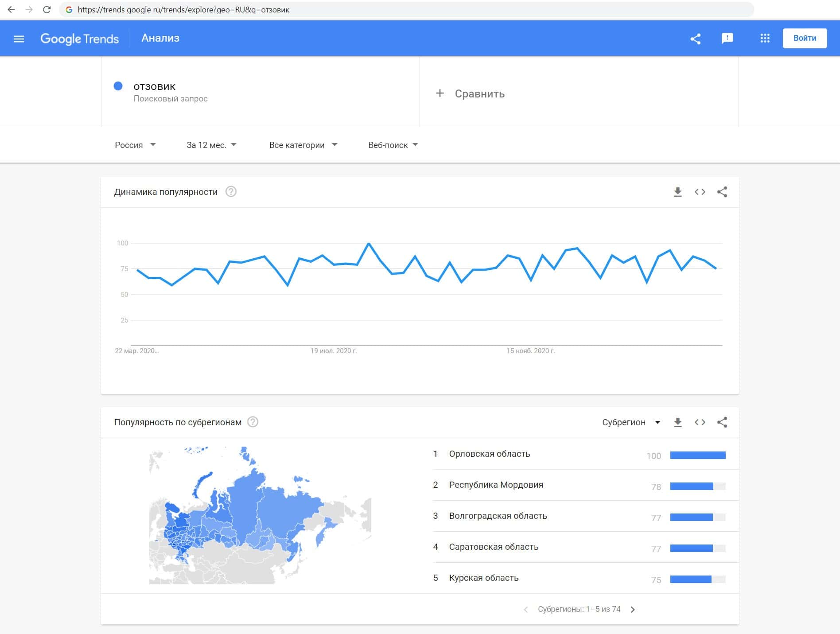
Task: Open help for Динамика популярности
Action: (x=231, y=192)
